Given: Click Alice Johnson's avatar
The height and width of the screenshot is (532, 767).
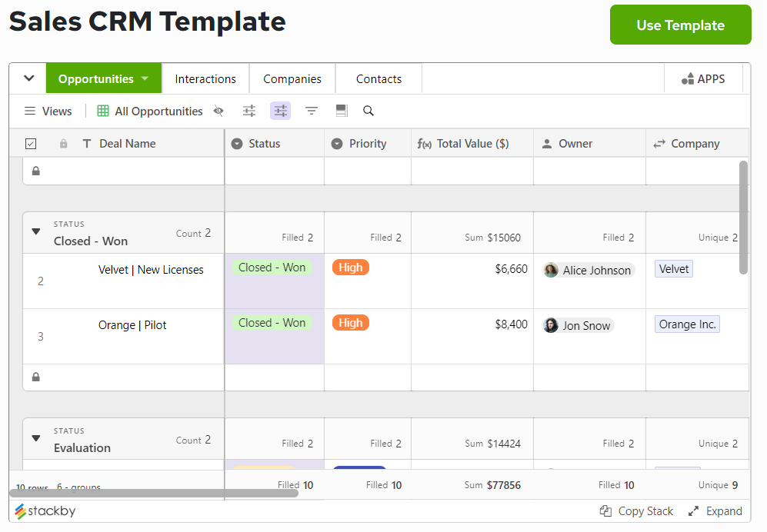Looking at the screenshot, I should (x=552, y=270).
